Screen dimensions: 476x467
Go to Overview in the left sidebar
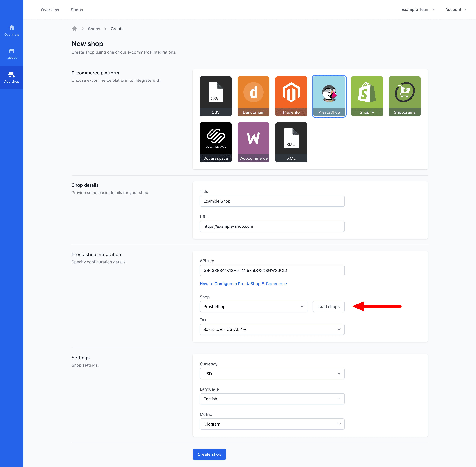pyautogui.click(x=12, y=30)
